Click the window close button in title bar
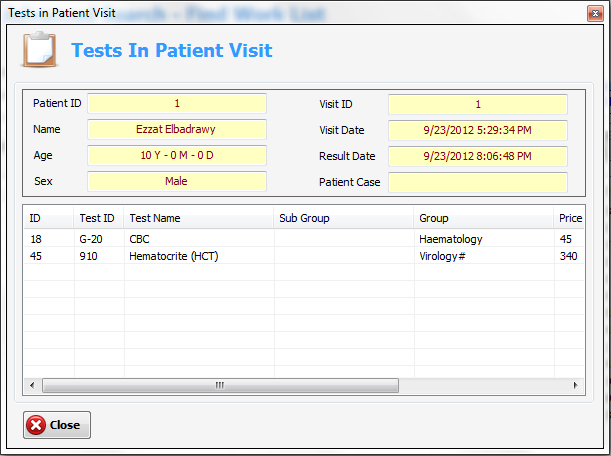Screen dimensions: 611x456 (x=595, y=14)
